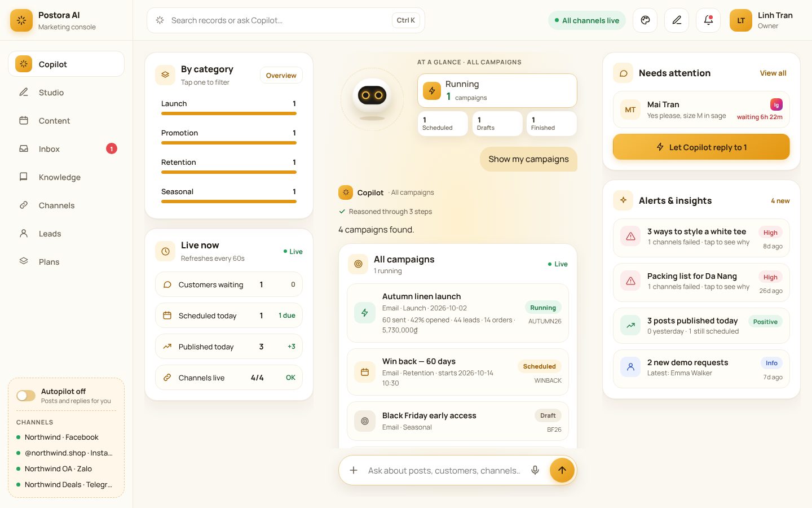
Task: Click the Instagram badge on Mai Tran
Action: [776, 104]
